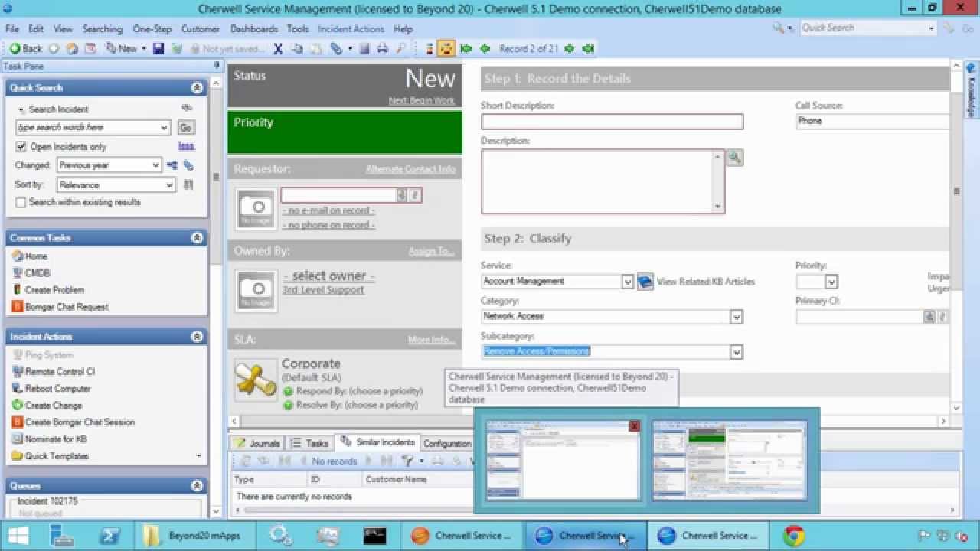Open the File menu
Image resolution: width=980 pixels, height=551 pixels.
tap(12, 29)
